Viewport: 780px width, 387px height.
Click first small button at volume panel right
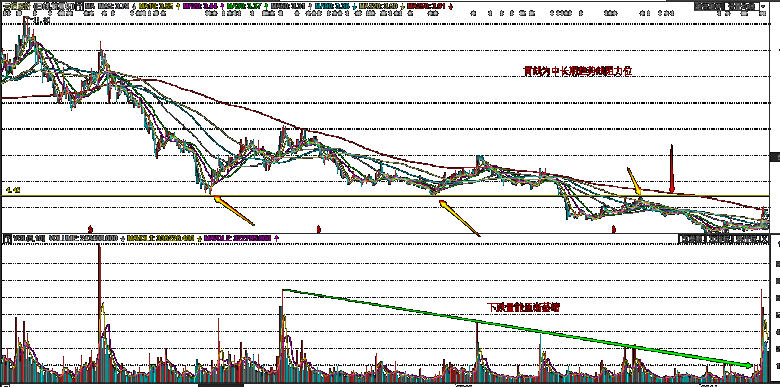pos(691,239)
